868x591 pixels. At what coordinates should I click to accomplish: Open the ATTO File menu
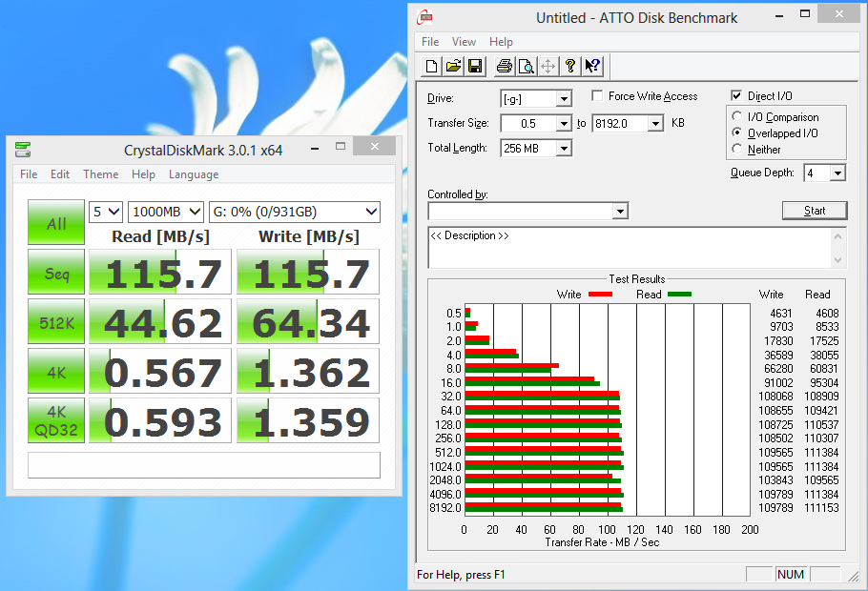pos(430,42)
